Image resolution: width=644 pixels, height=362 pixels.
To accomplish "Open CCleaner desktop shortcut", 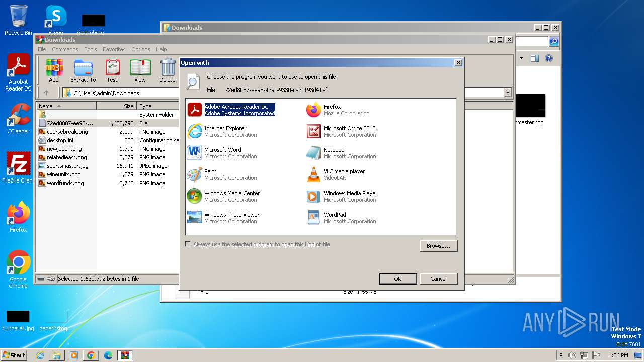I will pyautogui.click(x=18, y=119).
